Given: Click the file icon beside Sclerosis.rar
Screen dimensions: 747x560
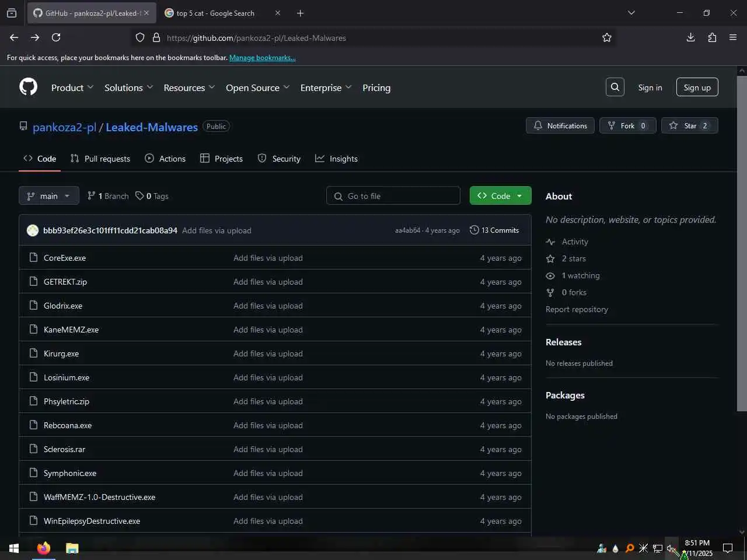Looking at the screenshot, I should [33, 449].
